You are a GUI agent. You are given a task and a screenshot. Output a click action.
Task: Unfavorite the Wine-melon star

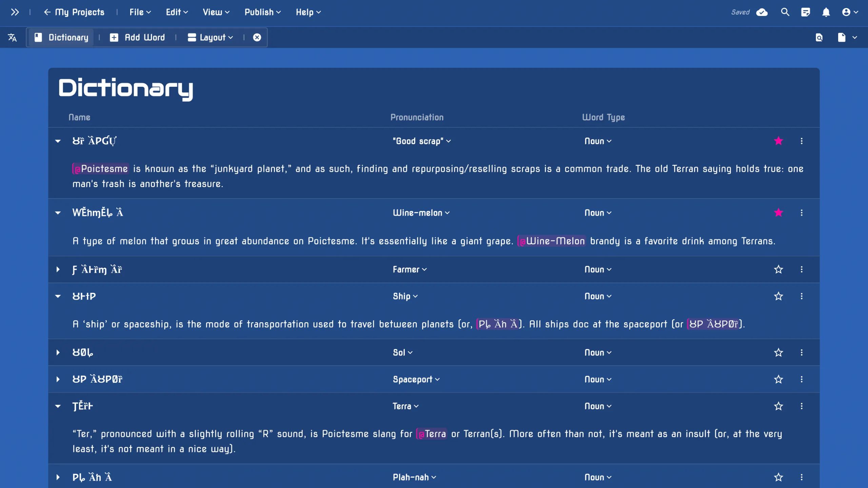pos(778,212)
